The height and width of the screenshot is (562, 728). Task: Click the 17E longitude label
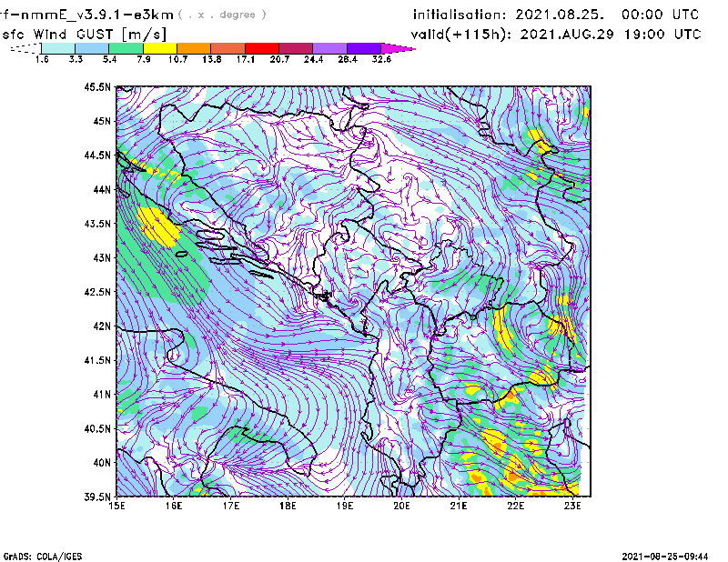click(231, 506)
